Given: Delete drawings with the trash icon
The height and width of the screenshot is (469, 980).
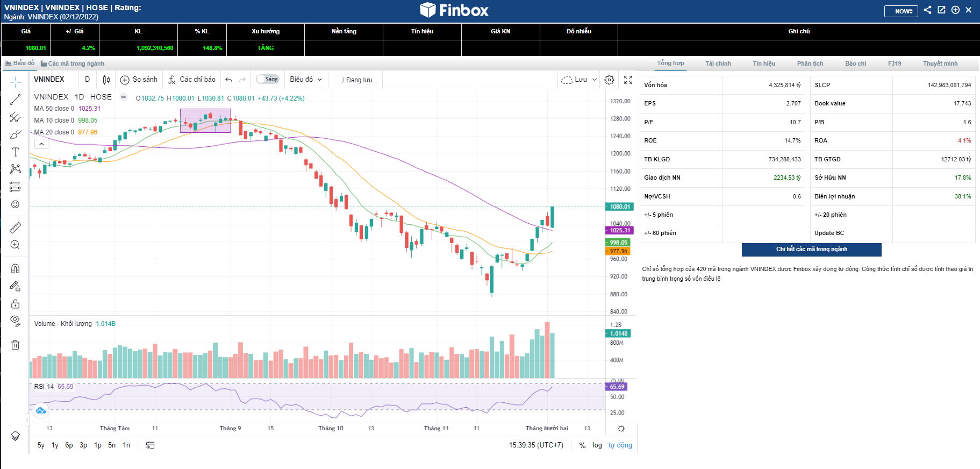Looking at the screenshot, I should (x=15, y=345).
